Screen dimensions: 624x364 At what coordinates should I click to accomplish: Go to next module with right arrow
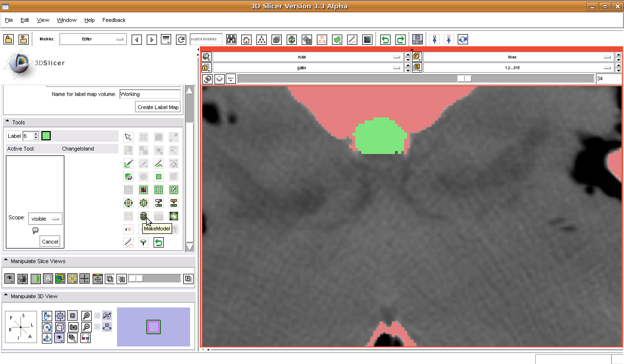pyautogui.click(x=152, y=39)
